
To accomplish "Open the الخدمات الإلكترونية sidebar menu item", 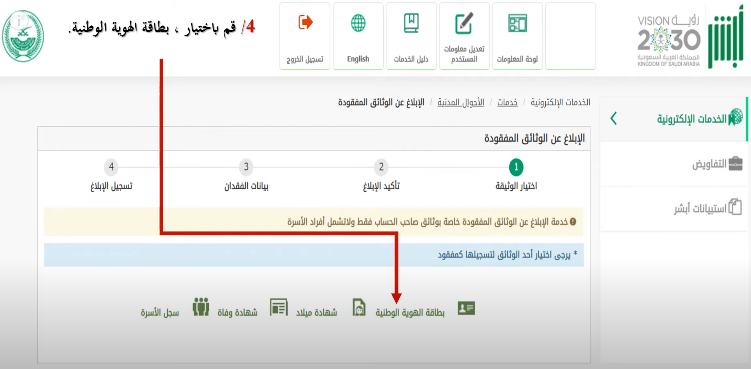I will (x=673, y=118).
